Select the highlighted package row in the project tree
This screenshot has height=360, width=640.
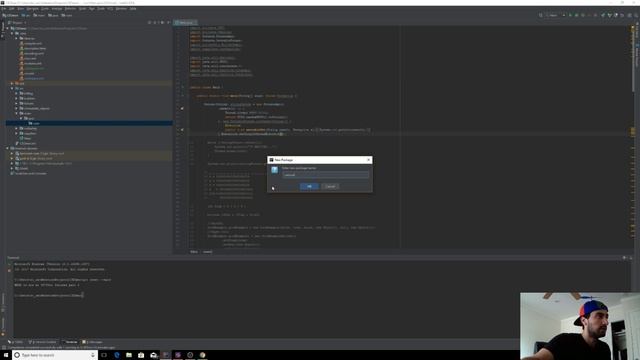pyautogui.click(x=89, y=123)
